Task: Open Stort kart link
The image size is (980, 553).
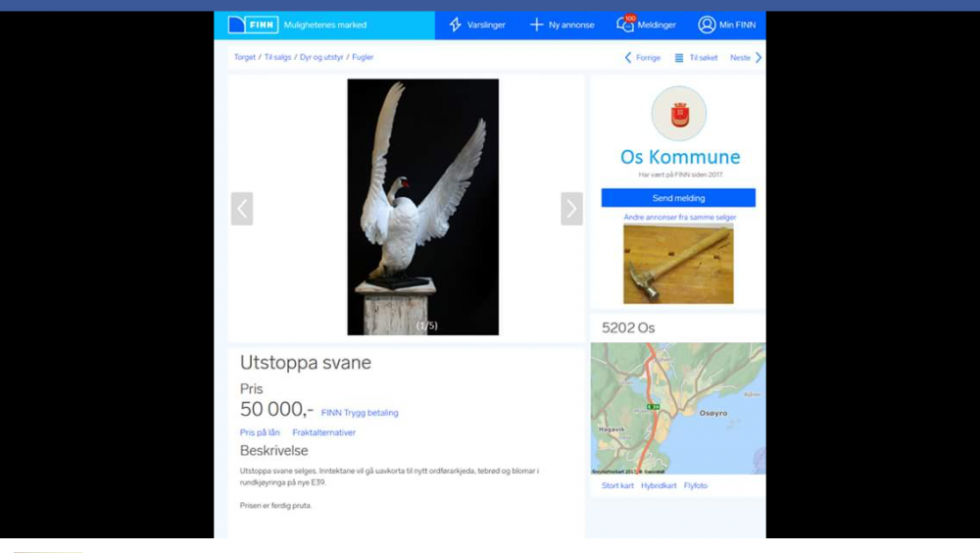Action: [x=617, y=485]
